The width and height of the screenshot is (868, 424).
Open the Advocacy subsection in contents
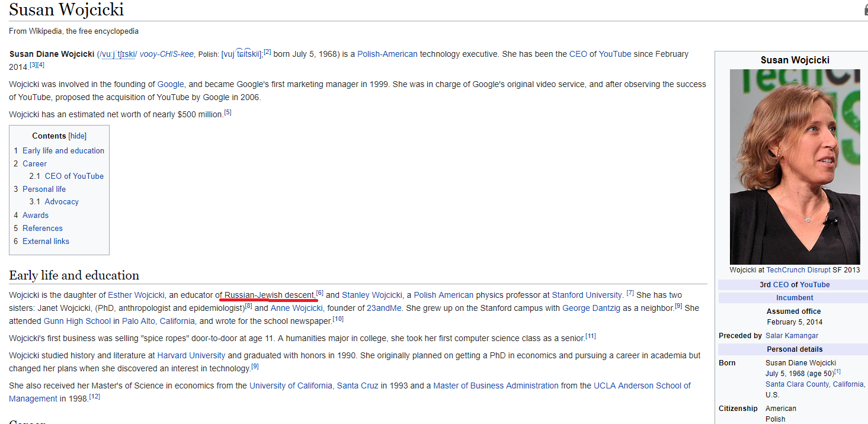tap(62, 202)
